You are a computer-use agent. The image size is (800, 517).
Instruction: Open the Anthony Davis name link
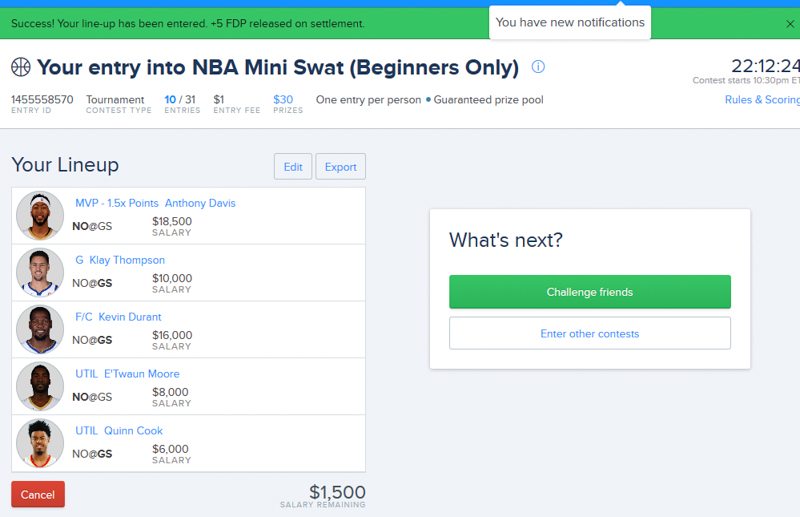point(200,203)
